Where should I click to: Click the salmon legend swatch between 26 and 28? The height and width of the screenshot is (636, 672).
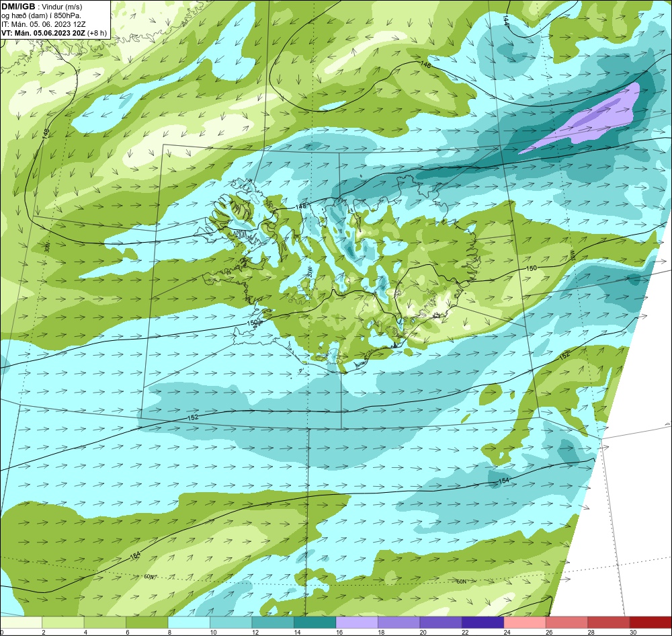(567, 623)
